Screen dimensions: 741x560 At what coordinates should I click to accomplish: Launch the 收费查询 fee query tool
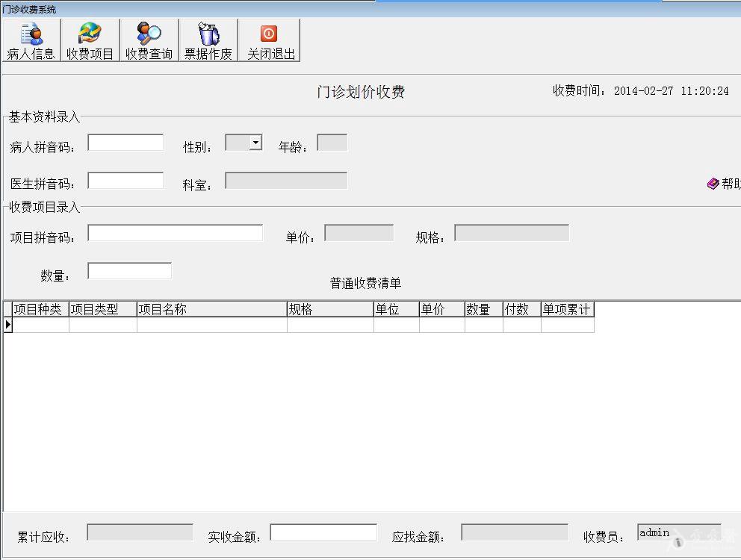click(149, 40)
